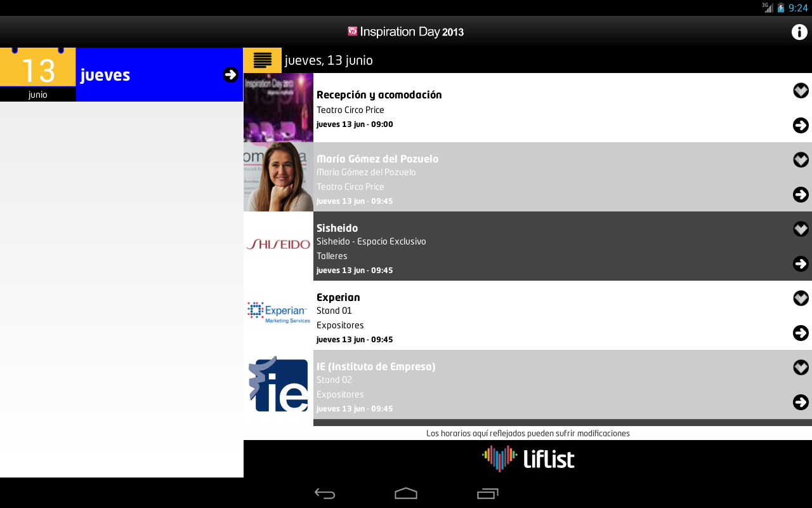812x508 pixels.
Task: Open the jueves day arrow
Action: [231, 74]
